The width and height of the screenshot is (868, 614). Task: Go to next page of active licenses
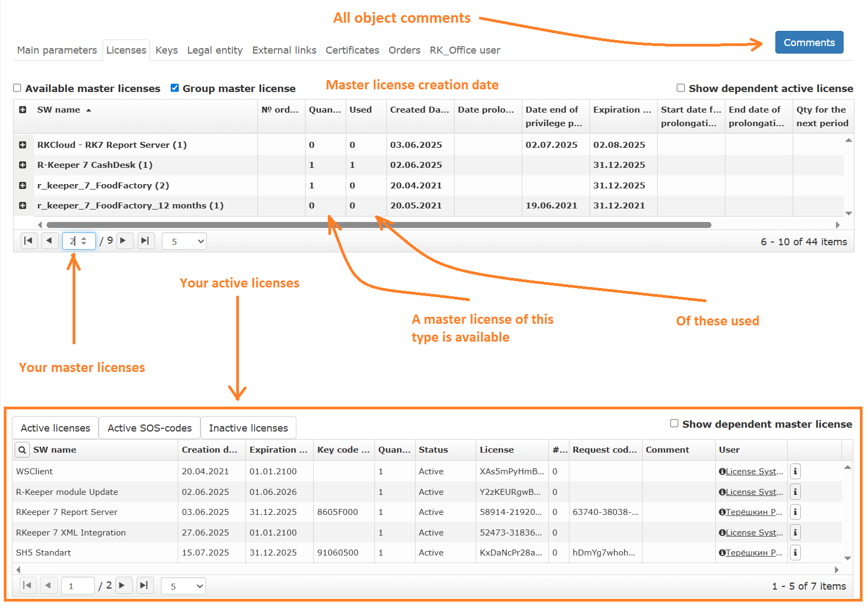pyautogui.click(x=123, y=585)
